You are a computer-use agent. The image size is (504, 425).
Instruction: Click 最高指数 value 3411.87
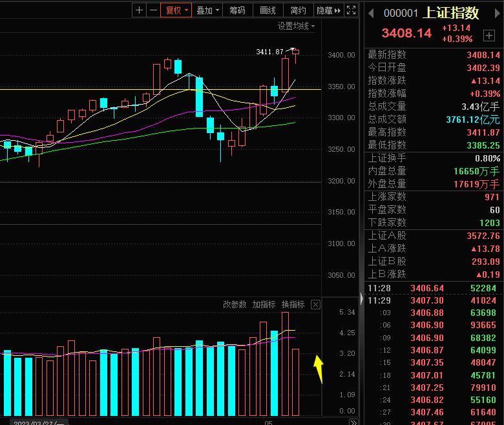483,132
